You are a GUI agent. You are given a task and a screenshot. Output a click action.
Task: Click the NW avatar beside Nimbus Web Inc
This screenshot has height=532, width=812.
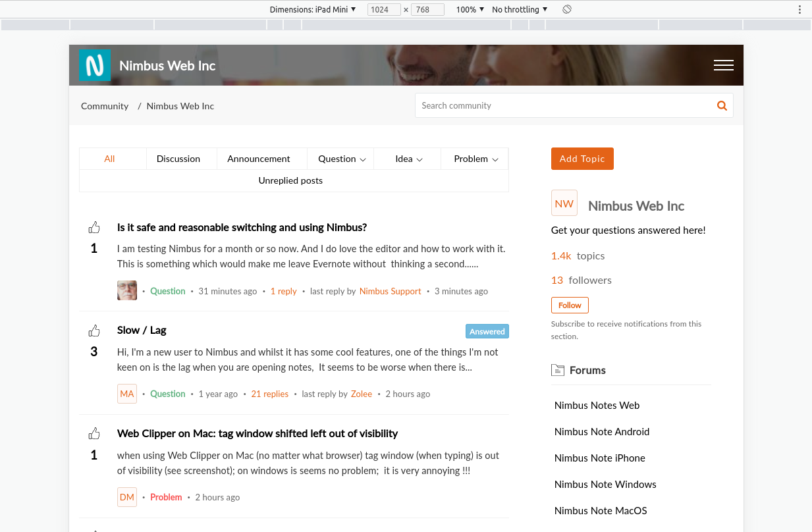pyautogui.click(x=564, y=203)
